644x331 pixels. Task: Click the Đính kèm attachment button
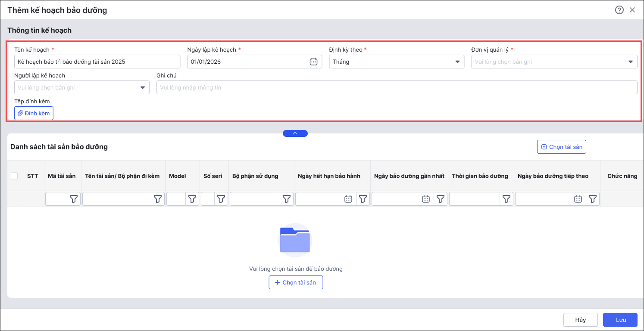point(34,113)
